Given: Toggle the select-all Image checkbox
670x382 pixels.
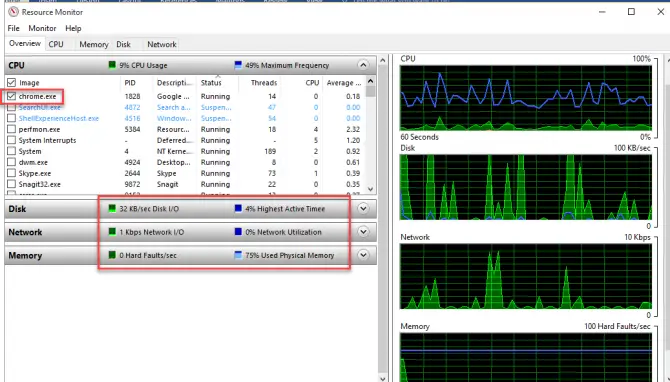Looking at the screenshot, I should pyautogui.click(x=12, y=82).
